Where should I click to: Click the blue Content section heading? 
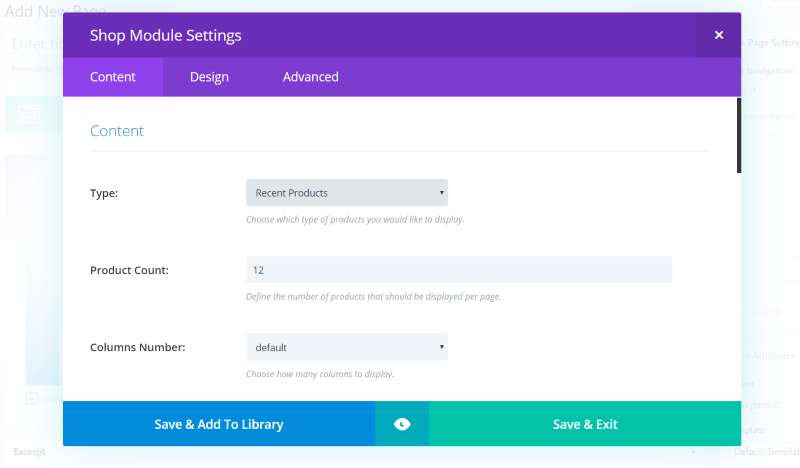(x=117, y=131)
